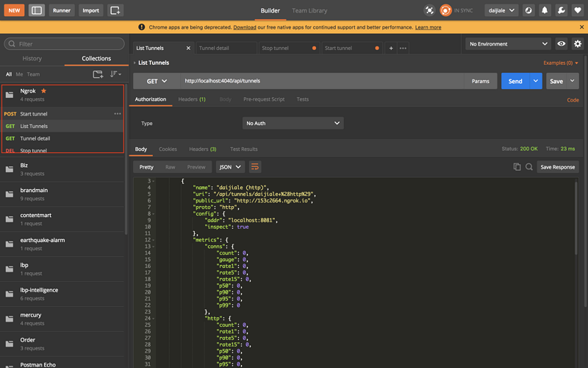Viewport: 588px width, 368px height.
Task: Click the request URL input field
Action: click(x=322, y=81)
